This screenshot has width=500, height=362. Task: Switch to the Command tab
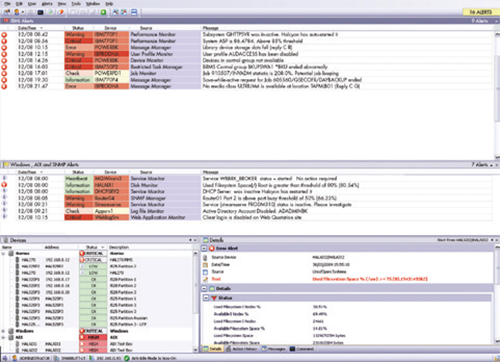pyautogui.click(x=302, y=349)
